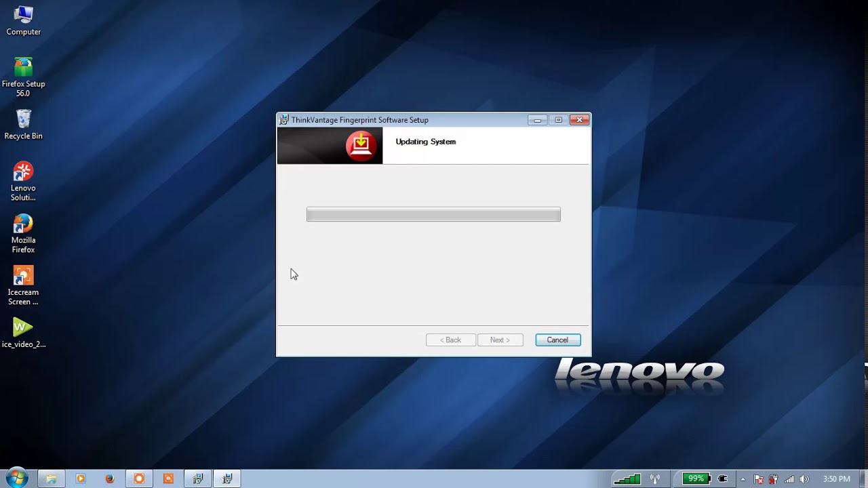Open the Recycle Bin icon
The width and height of the screenshot is (868, 488).
point(23,125)
